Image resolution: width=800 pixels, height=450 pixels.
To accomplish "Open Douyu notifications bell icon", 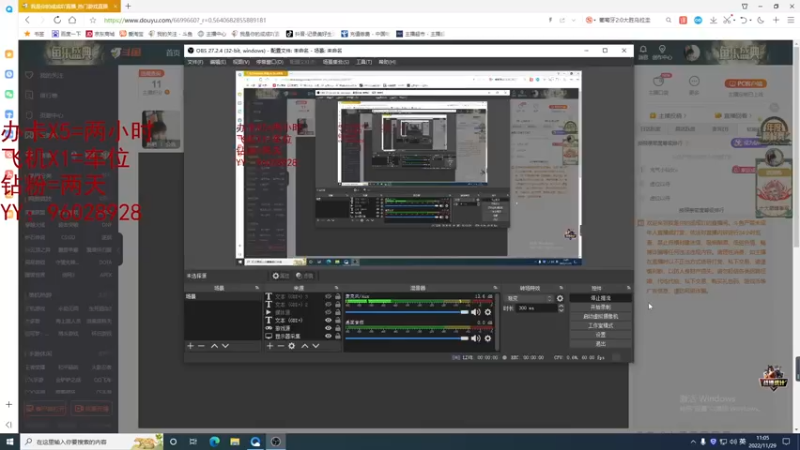I will coord(643,51).
